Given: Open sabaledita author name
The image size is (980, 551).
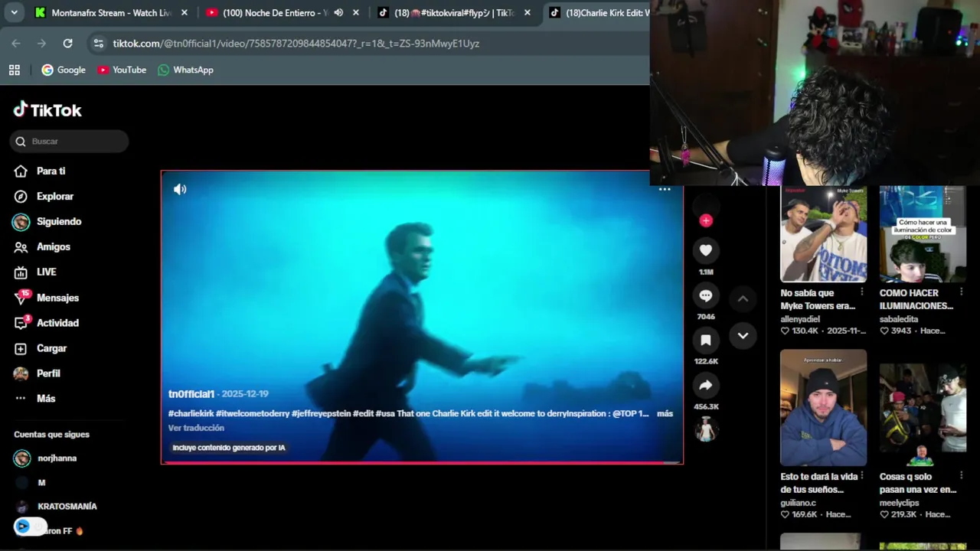Looking at the screenshot, I should (900, 319).
